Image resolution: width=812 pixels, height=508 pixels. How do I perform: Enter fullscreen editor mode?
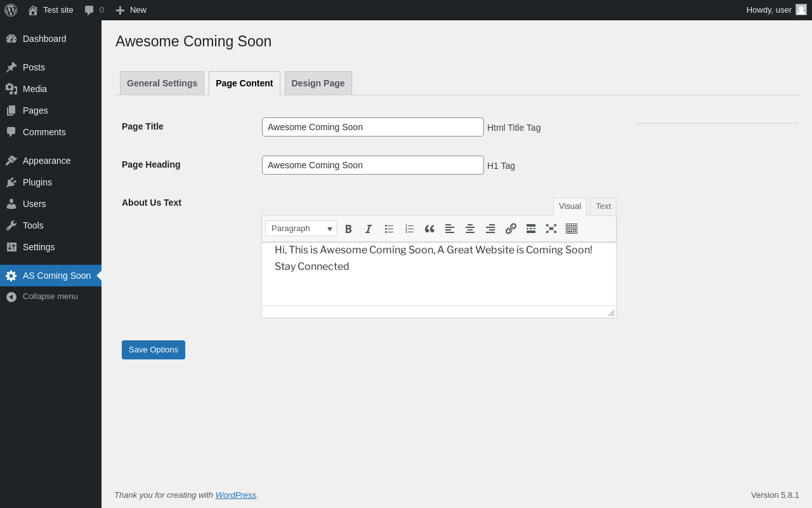(x=551, y=229)
